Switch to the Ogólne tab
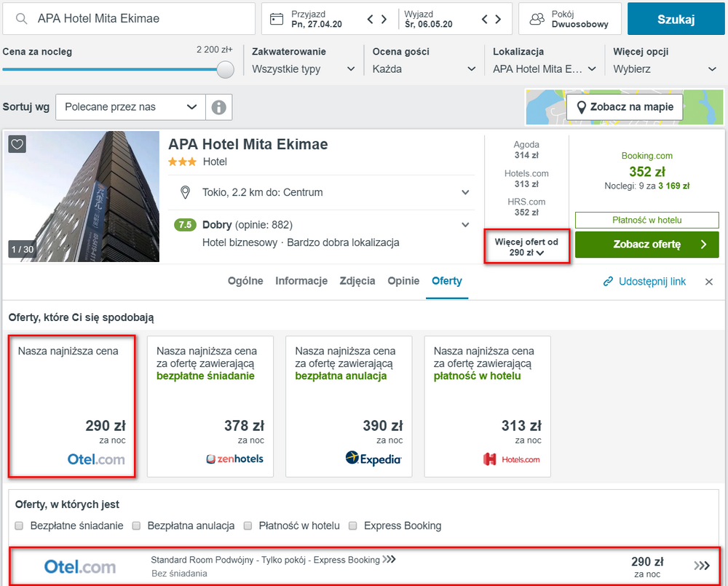 coord(245,281)
